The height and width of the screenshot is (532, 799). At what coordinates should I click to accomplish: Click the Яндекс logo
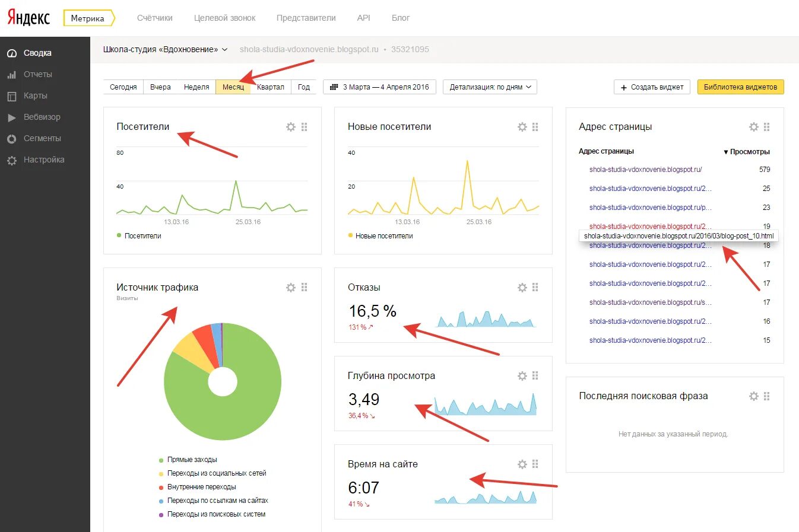click(28, 17)
